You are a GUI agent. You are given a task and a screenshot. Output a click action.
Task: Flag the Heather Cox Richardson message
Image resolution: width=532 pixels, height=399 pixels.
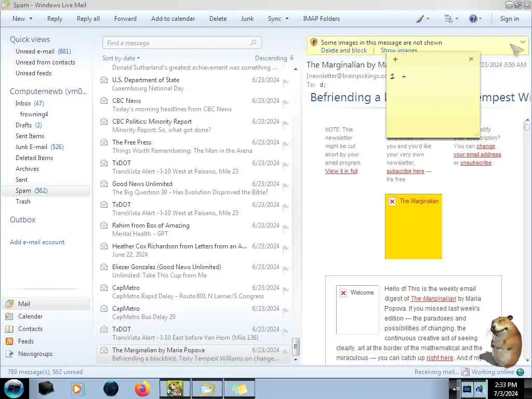pyautogui.click(x=285, y=248)
